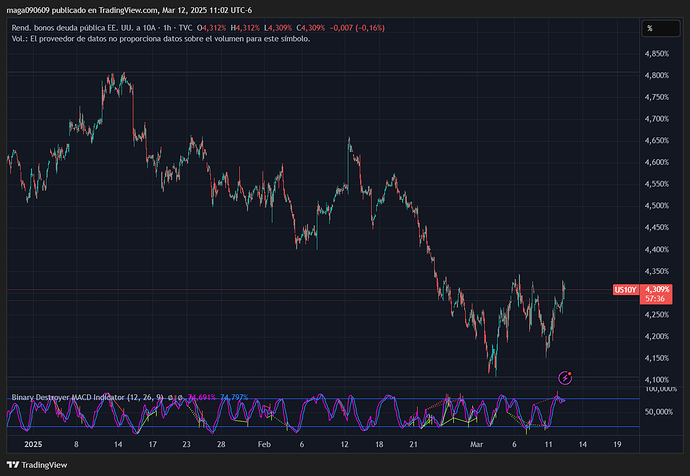Click the 4,550% price axis label
The height and width of the screenshot is (476, 690).
tap(657, 184)
